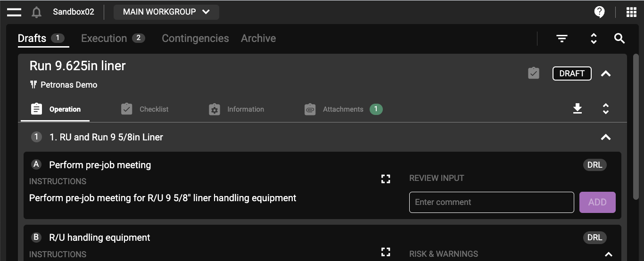This screenshot has width=644, height=261.
Task: Collapse section 1 RU and Run Liner
Action: pyautogui.click(x=606, y=137)
